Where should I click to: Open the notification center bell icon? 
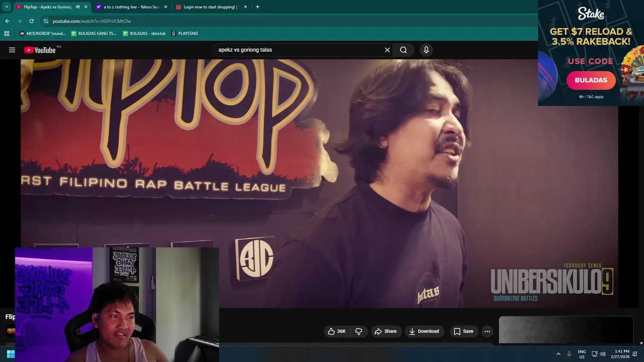pos(635,354)
